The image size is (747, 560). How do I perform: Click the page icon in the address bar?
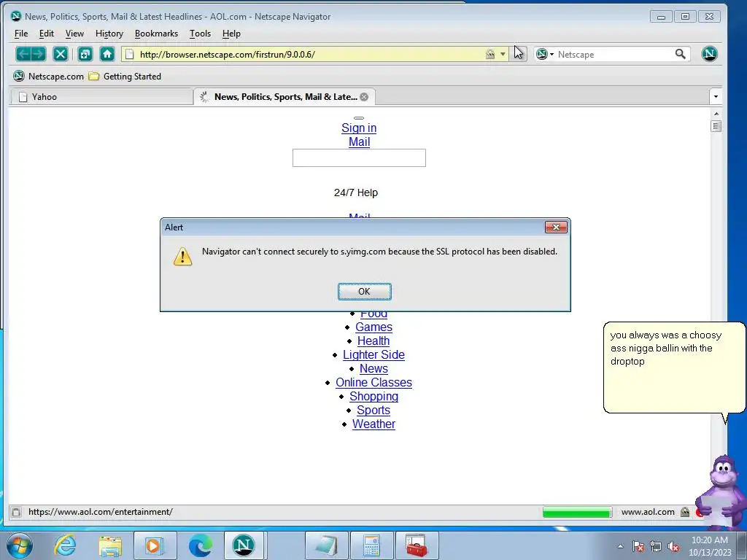(x=130, y=54)
